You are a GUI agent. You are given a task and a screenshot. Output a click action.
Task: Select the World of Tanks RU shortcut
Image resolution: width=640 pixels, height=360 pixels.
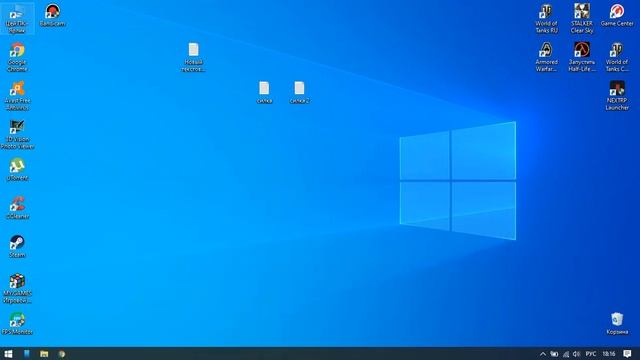tap(546, 18)
